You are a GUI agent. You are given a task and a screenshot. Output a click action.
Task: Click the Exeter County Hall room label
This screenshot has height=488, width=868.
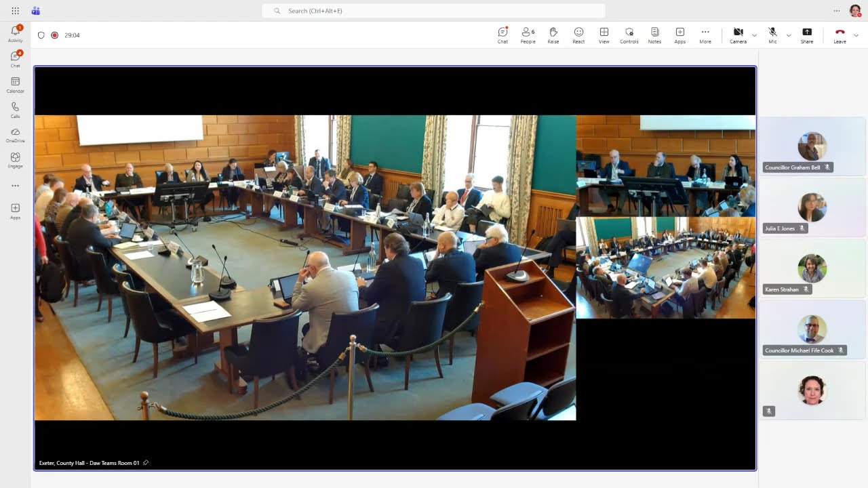[89, 463]
